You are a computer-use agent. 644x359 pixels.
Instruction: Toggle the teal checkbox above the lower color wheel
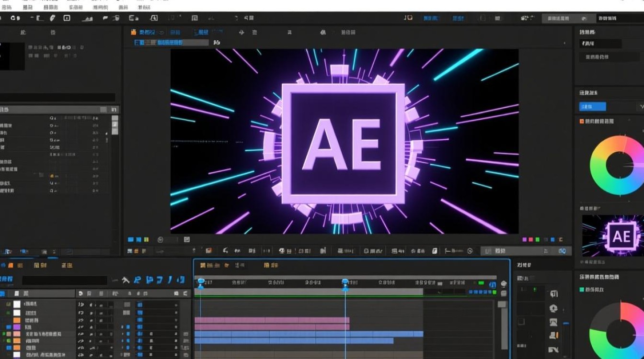pos(582,290)
